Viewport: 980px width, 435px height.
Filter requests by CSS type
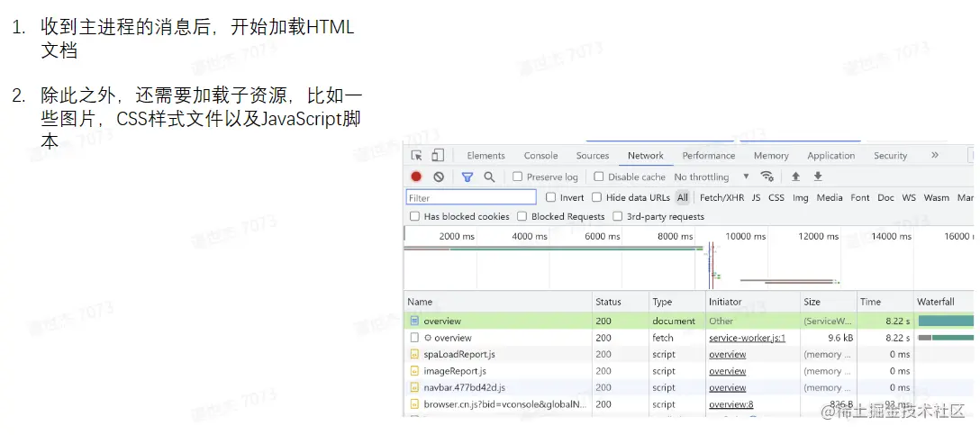coord(776,197)
